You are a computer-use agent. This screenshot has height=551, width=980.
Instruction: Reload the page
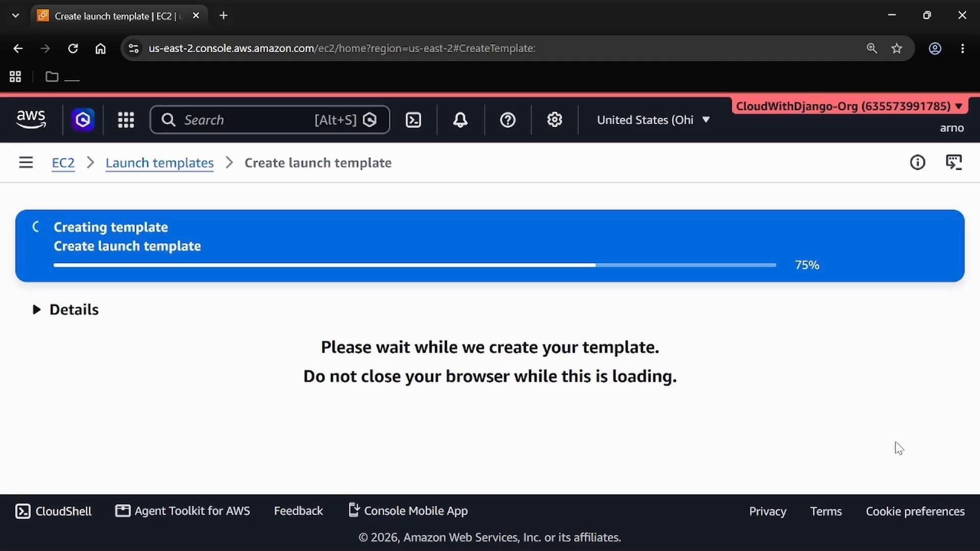pos(73,48)
